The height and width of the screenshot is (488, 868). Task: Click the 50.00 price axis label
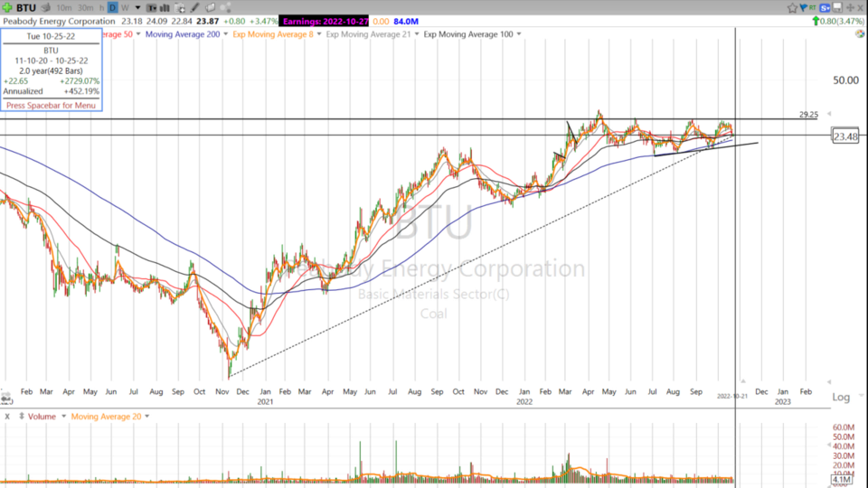(x=845, y=80)
